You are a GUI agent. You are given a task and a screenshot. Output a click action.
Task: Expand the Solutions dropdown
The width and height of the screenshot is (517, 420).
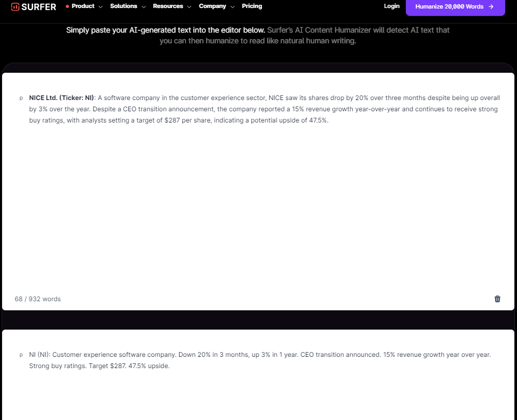coord(124,6)
